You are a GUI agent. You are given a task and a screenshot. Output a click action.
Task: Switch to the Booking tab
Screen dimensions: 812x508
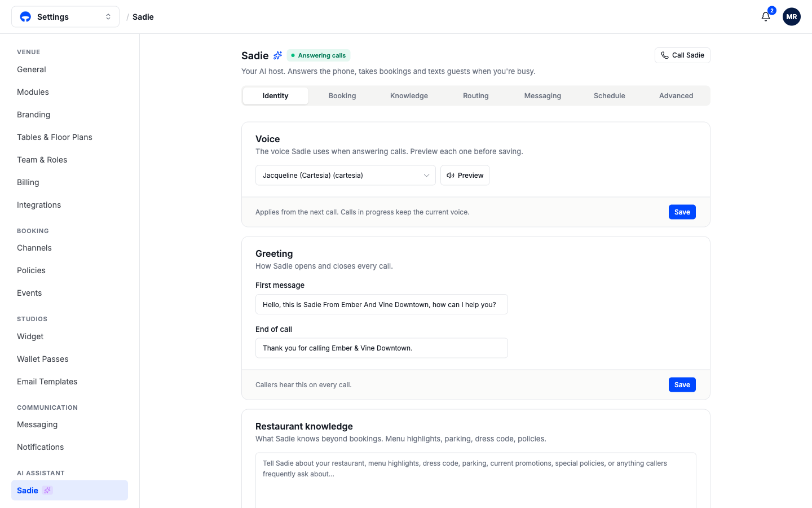342,96
